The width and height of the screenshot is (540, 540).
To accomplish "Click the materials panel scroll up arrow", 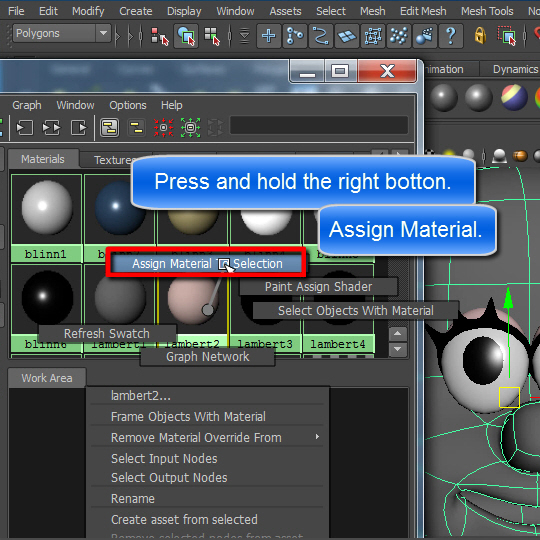I will tap(398, 333).
